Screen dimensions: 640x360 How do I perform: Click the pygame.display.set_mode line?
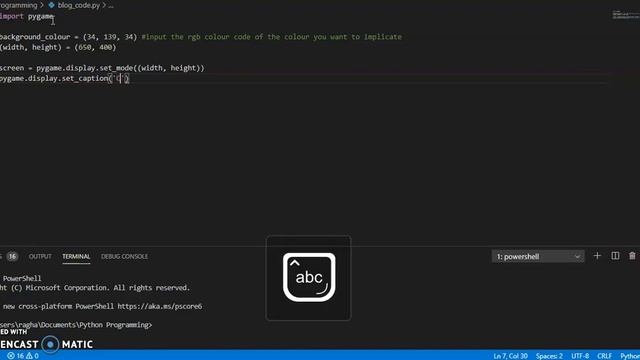[x=102, y=68]
